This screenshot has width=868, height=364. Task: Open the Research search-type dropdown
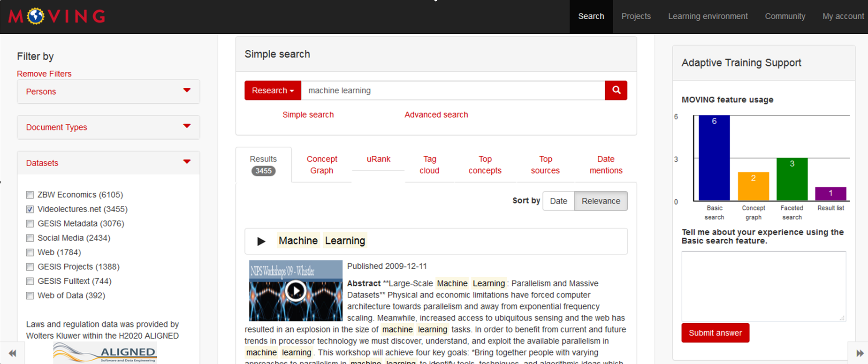coord(273,91)
